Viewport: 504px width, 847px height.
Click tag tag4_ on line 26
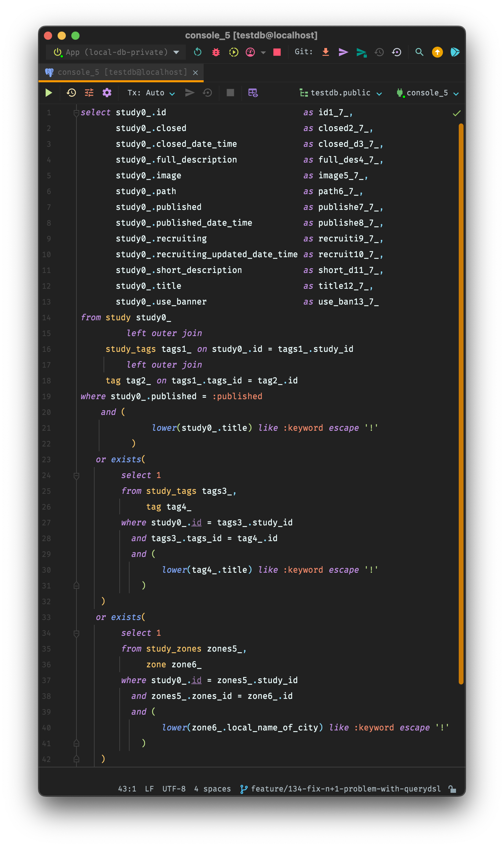(x=169, y=507)
